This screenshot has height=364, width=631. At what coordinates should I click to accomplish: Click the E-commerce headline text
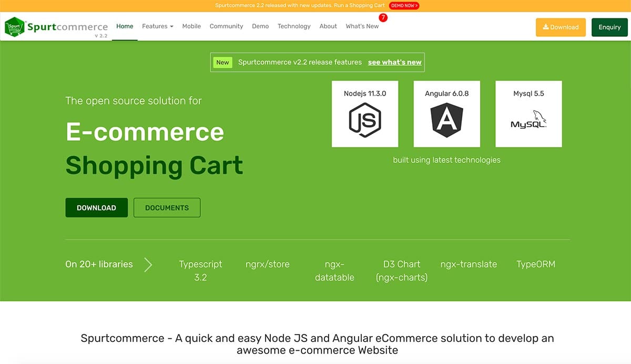coord(145,132)
